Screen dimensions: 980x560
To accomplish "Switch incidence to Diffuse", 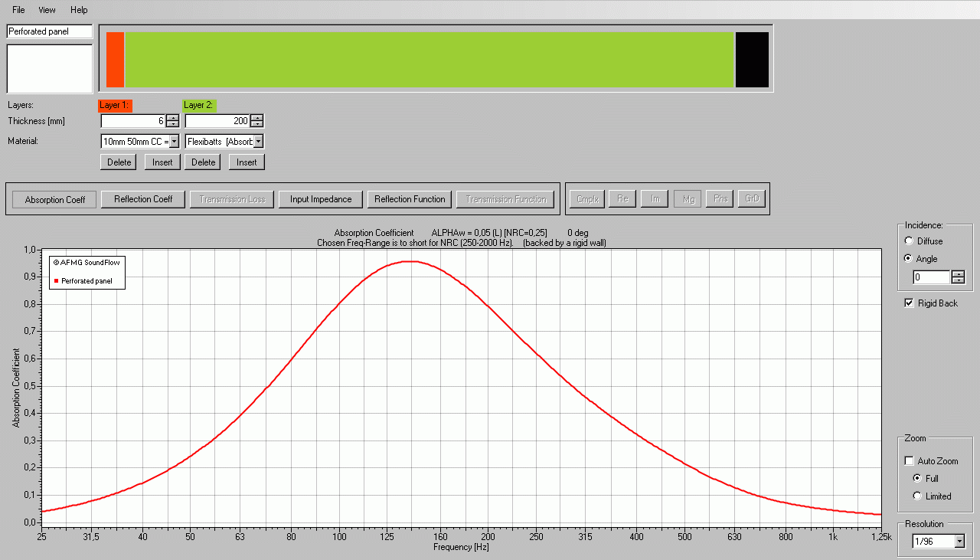I will (908, 241).
